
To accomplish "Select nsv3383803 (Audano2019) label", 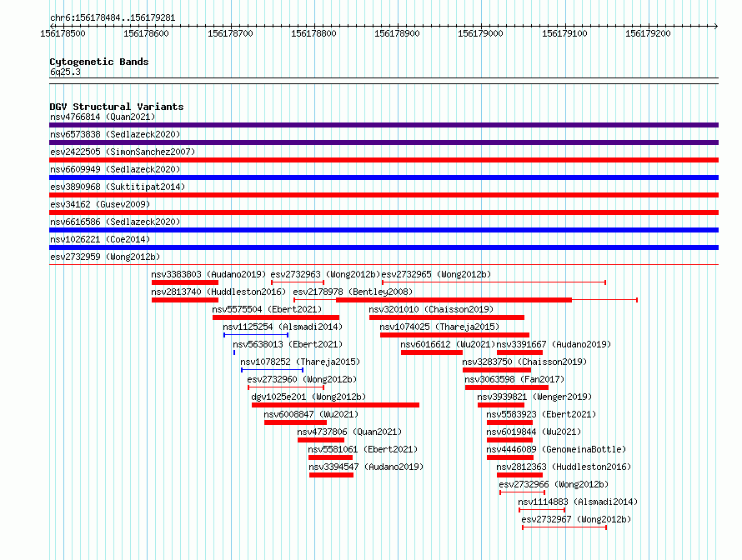I will pos(208,274).
